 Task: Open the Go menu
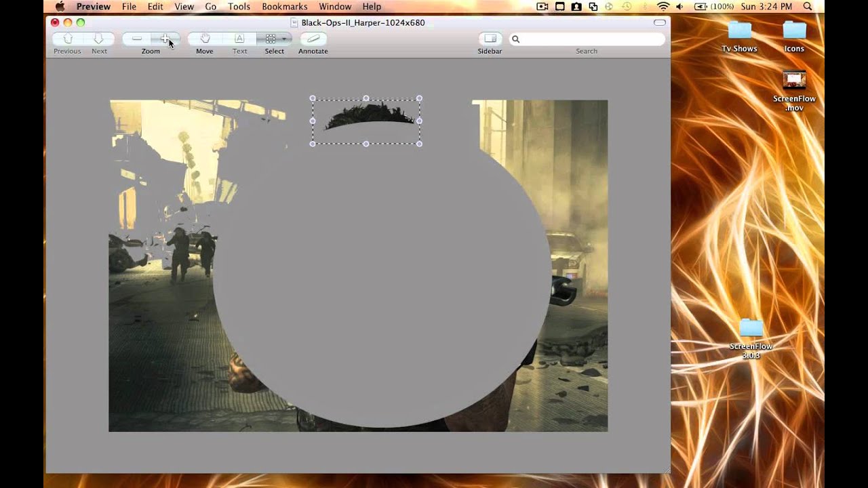click(211, 6)
